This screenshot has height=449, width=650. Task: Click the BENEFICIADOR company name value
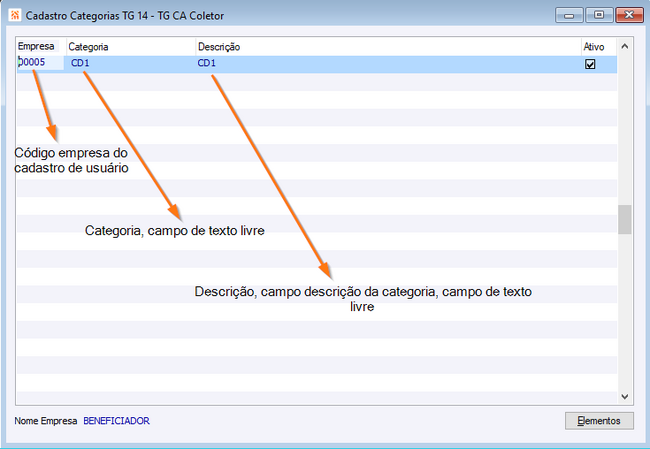coord(116,421)
